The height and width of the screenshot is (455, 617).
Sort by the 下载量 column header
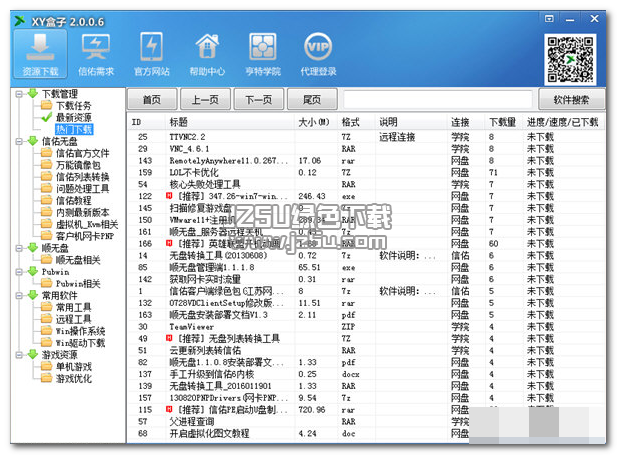[504, 122]
